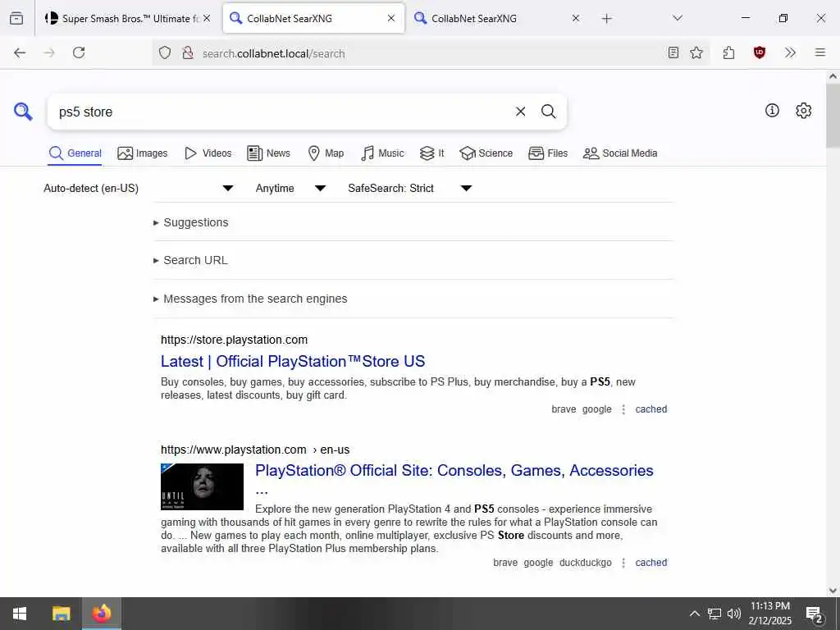Click the Firefox taskbar icon
Image resolution: width=840 pixels, height=630 pixels.
101,614
